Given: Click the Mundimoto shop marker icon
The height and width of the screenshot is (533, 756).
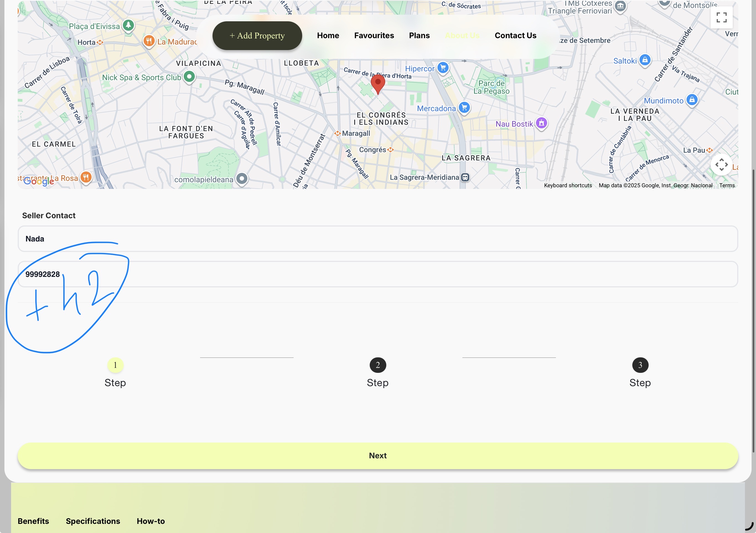Looking at the screenshot, I should (692, 100).
